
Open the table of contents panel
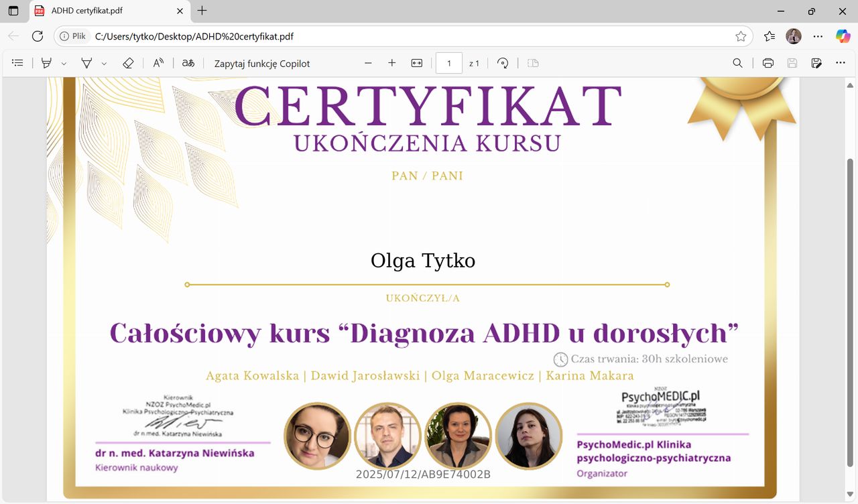coord(18,63)
